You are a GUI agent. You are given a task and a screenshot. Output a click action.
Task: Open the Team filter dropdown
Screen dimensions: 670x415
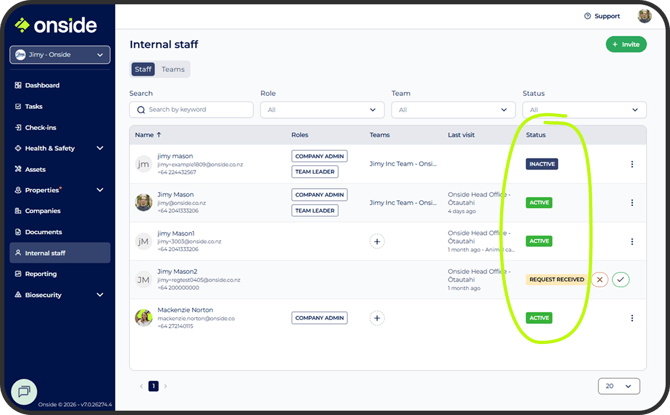pos(453,110)
